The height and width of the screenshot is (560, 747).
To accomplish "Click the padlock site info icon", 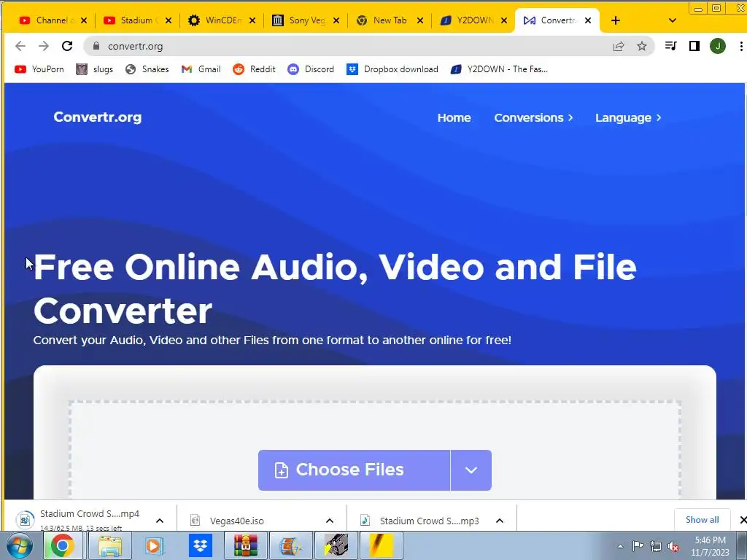I will [x=96, y=46].
